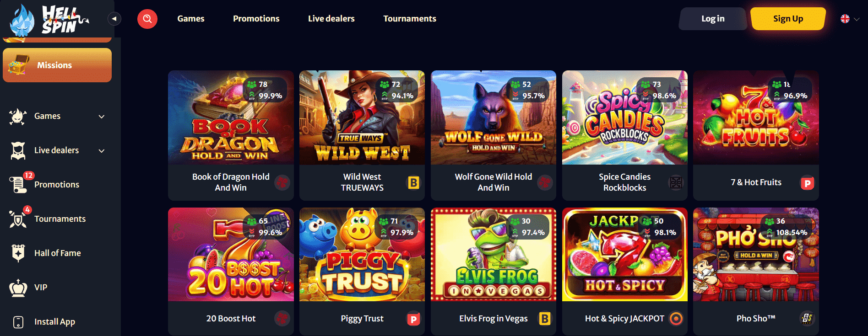Click provider badge on 7 & Hot Fruits

click(x=808, y=183)
